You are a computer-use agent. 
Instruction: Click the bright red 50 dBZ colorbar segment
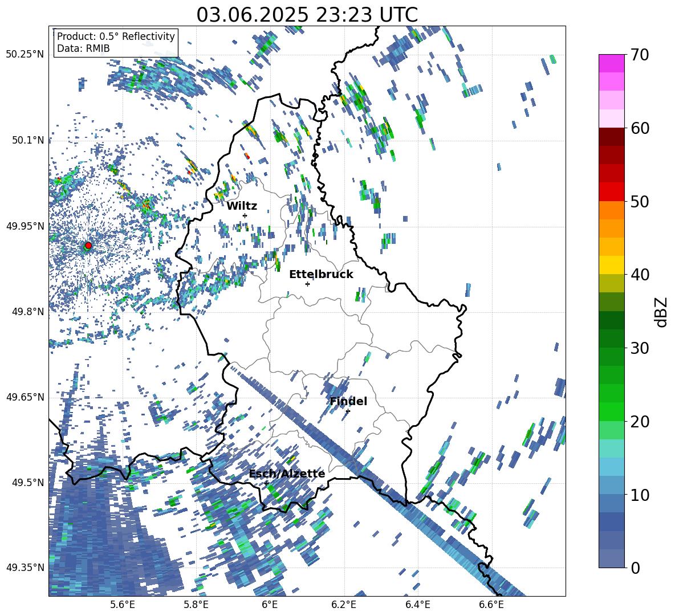pyautogui.click(x=611, y=192)
